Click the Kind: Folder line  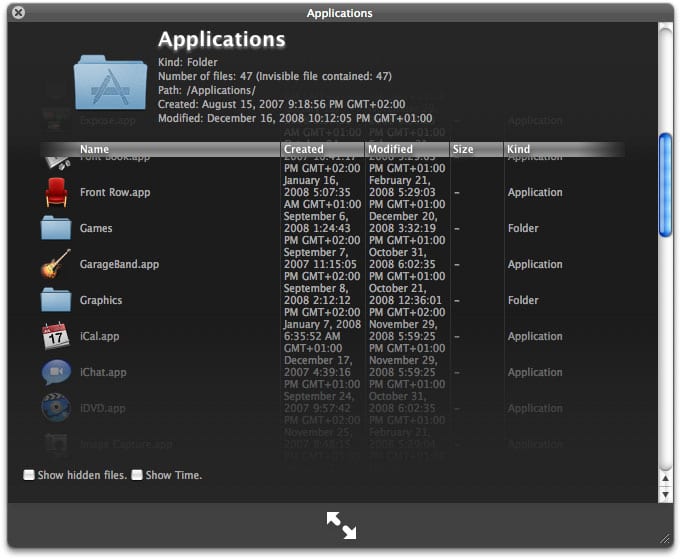pos(188,62)
